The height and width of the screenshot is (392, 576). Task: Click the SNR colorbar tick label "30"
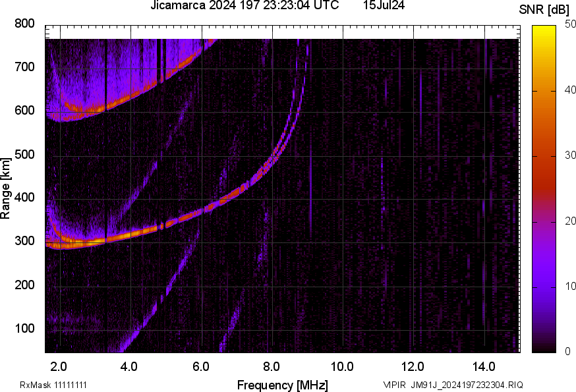(570, 155)
